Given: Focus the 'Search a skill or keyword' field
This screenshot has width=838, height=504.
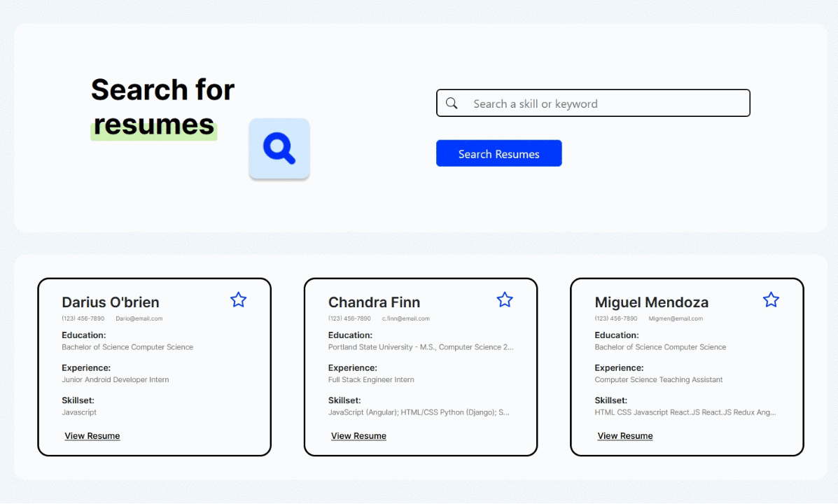Looking at the screenshot, I should (602, 104).
